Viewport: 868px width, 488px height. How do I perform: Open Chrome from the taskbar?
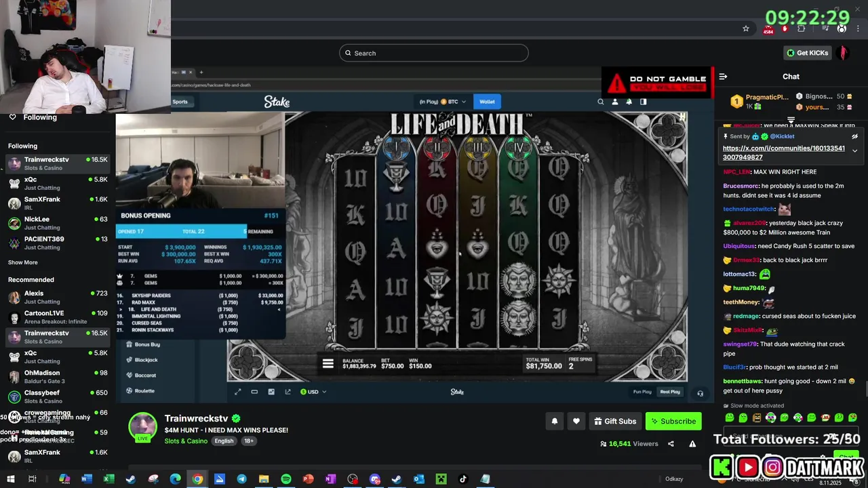tap(197, 479)
